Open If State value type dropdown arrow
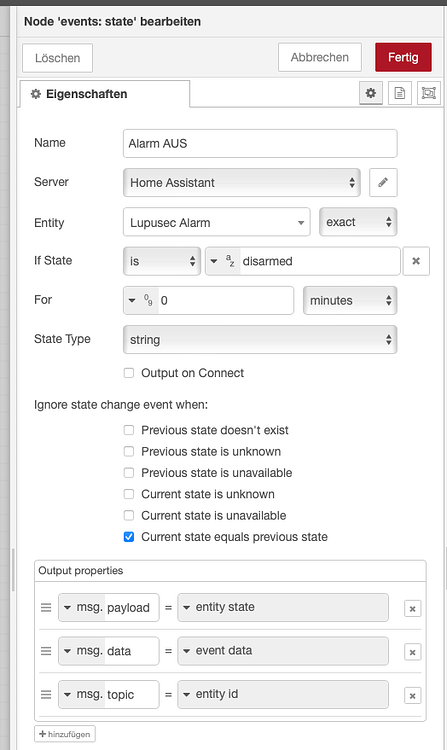This screenshot has width=447, height=750. click(214, 261)
